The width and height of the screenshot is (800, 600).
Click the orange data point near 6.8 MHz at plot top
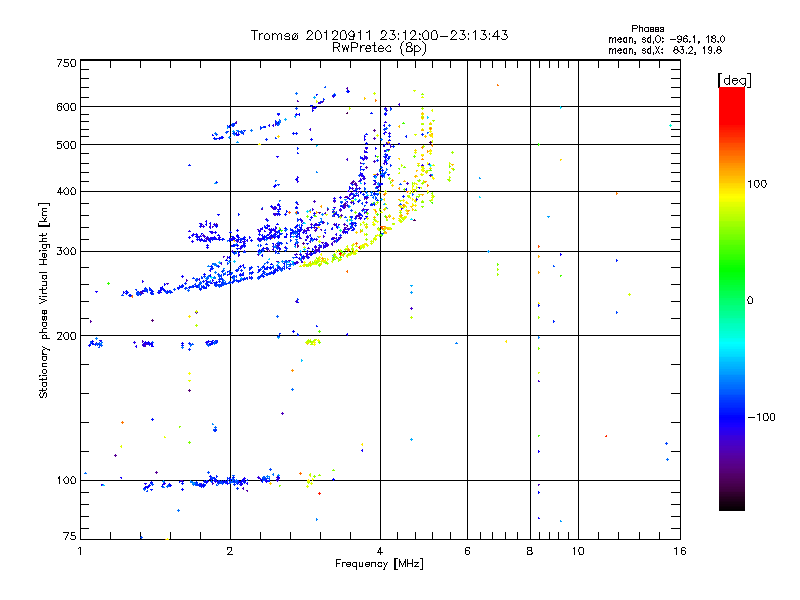pos(498,85)
